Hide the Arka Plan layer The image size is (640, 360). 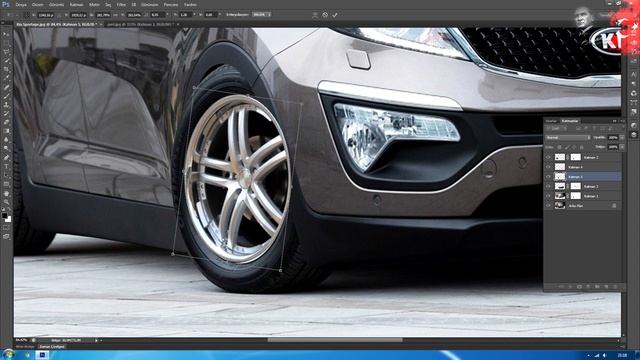(x=548, y=206)
